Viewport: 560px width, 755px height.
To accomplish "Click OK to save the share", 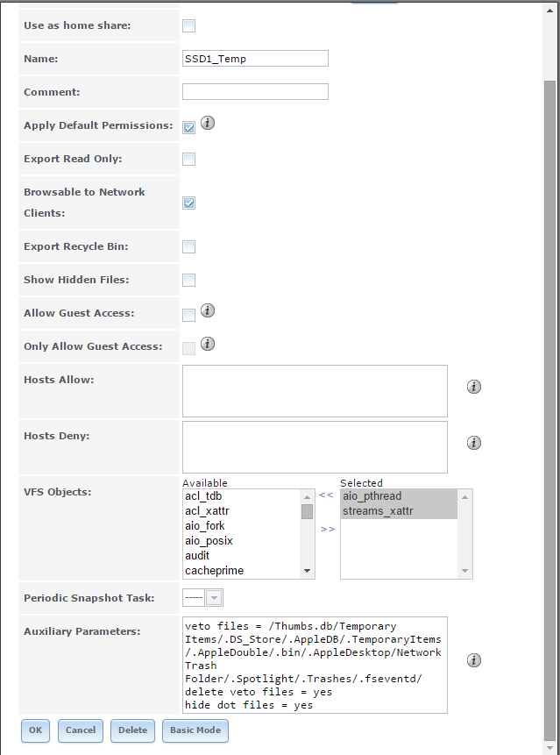I will point(35,730).
